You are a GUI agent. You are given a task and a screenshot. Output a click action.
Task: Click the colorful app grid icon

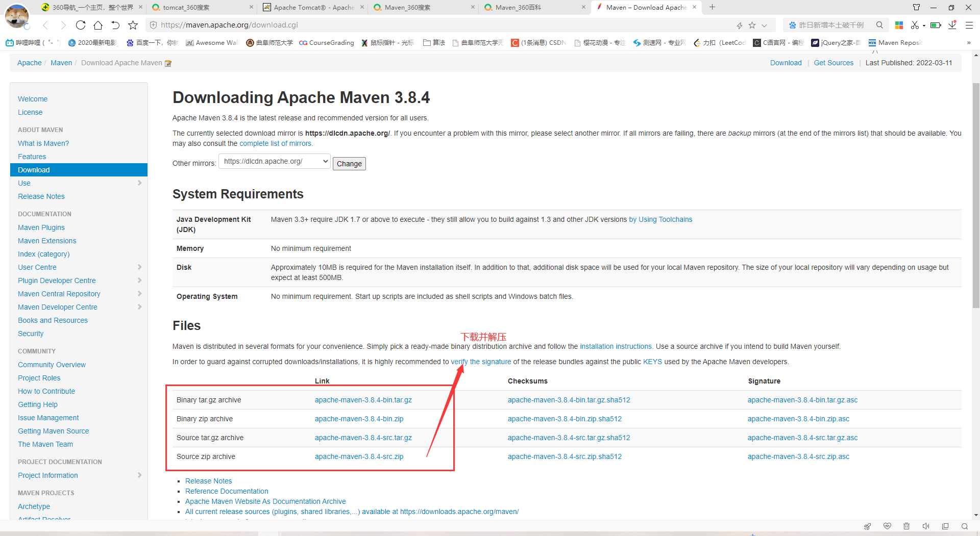tap(899, 25)
